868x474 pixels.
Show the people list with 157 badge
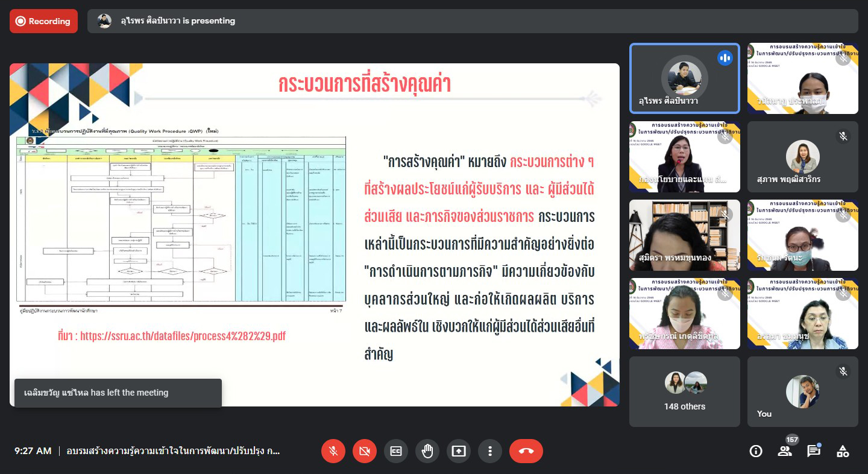(x=785, y=451)
